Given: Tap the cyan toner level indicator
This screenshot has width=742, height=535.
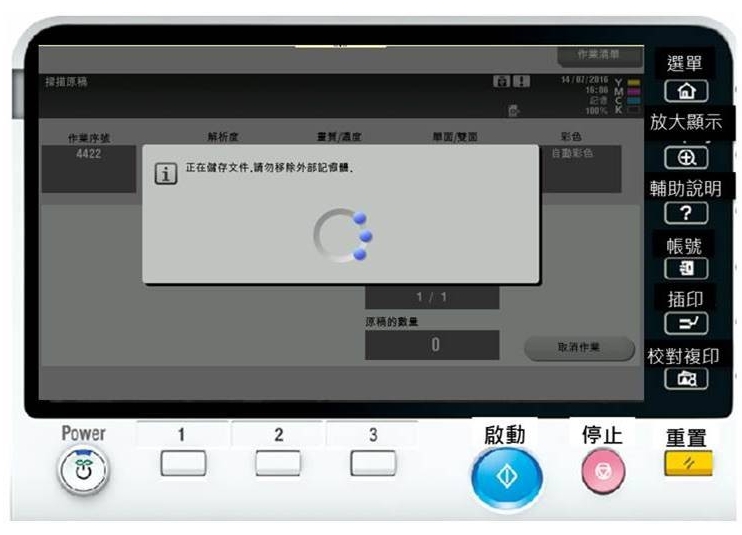Looking at the screenshot, I should point(634,101).
